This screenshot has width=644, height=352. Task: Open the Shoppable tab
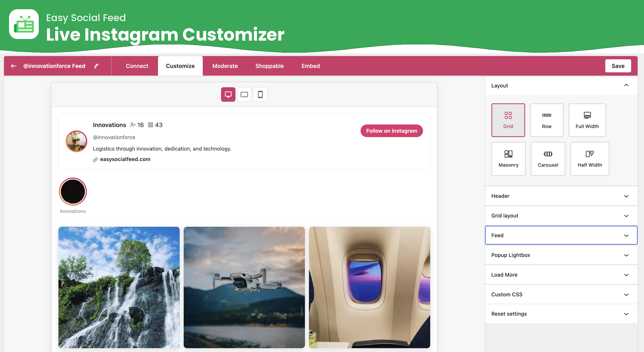click(269, 66)
